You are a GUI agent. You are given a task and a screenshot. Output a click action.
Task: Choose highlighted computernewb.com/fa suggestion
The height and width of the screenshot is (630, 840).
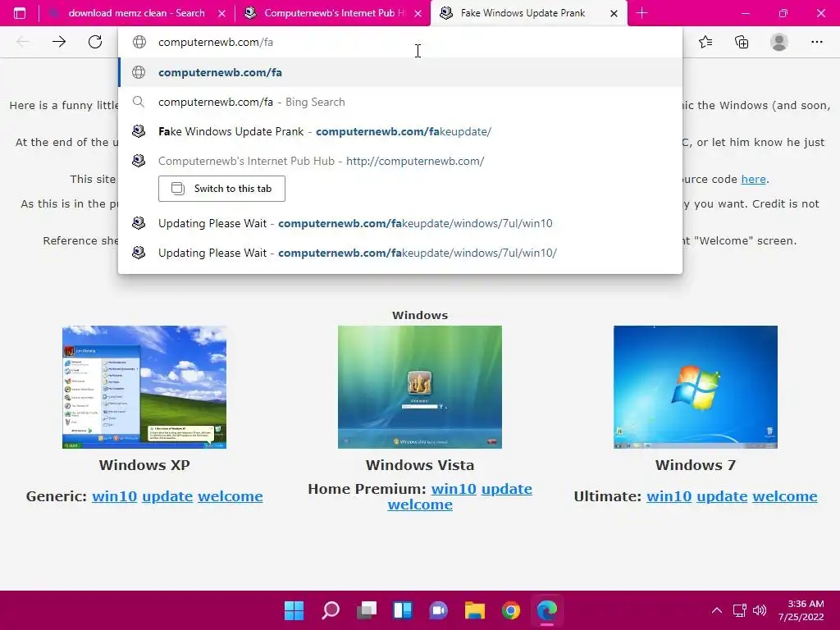coord(400,72)
